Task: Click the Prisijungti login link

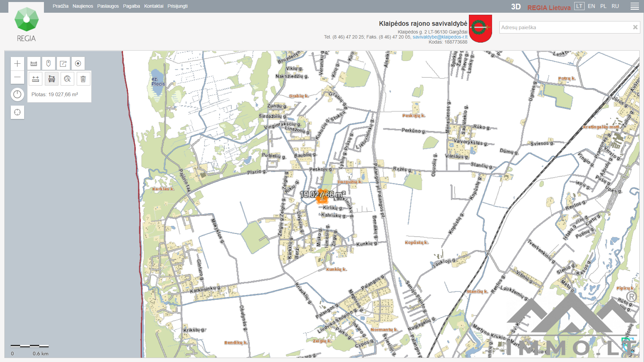Action: [177, 6]
